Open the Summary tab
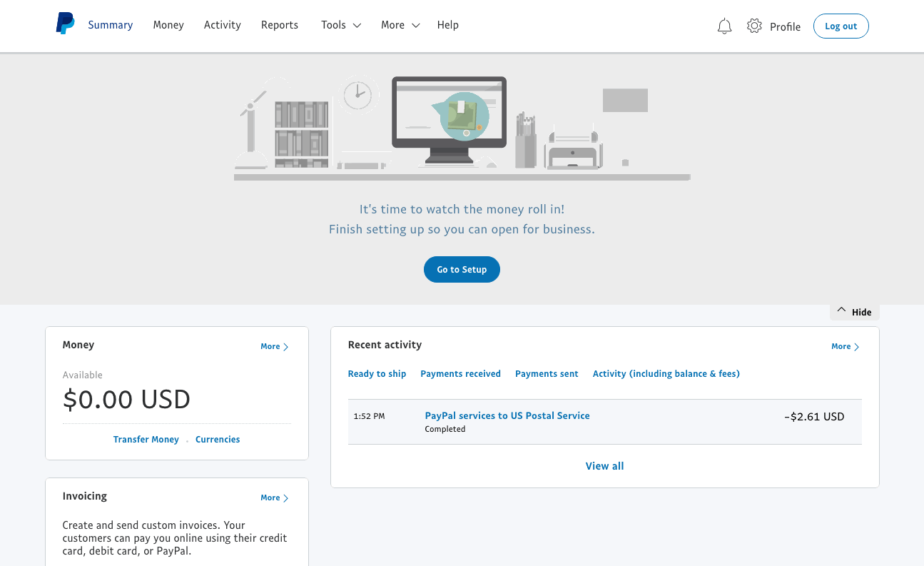This screenshot has height=566, width=924. point(111,25)
